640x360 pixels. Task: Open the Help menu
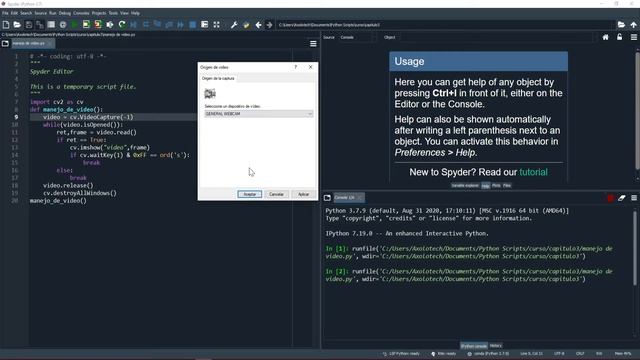pyautogui.click(x=135, y=13)
